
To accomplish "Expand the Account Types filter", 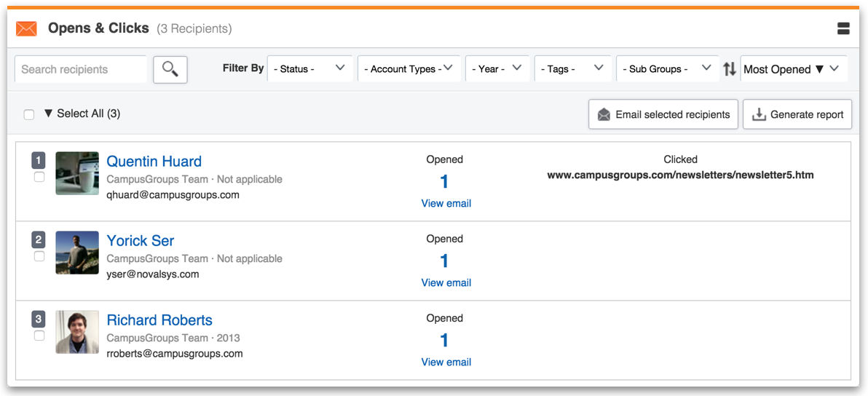I will coord(409,68).
